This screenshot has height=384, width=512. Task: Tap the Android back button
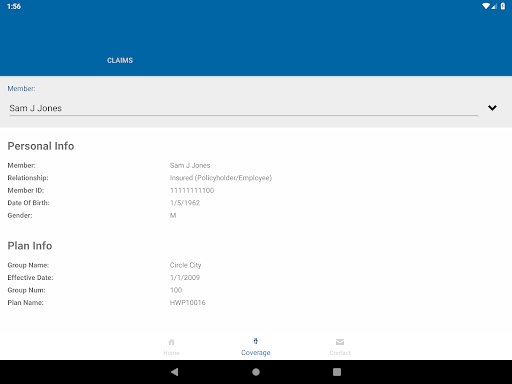174,372
